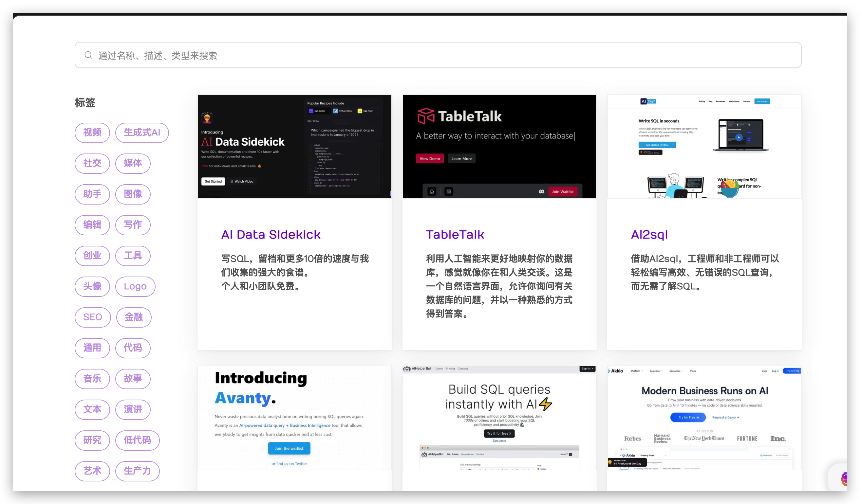Filter by the 研究 tag
The height and width of the screenshot is (504, 860).
92,440
